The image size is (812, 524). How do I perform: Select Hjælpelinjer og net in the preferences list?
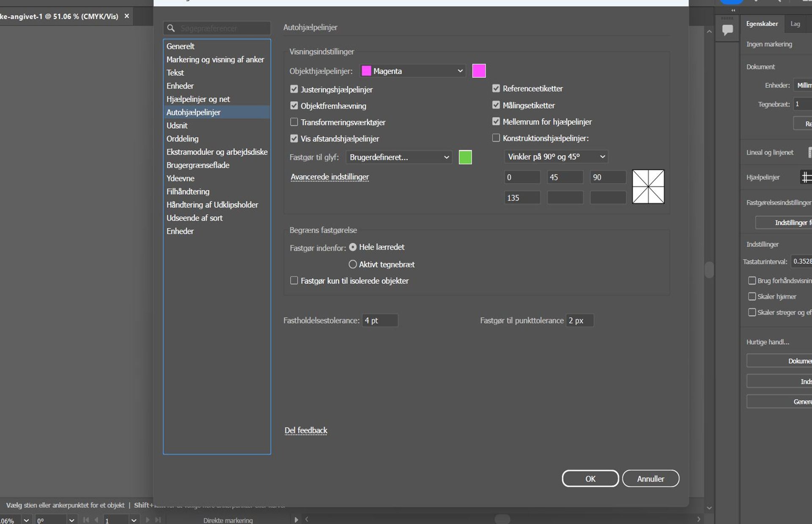[198, 99]
